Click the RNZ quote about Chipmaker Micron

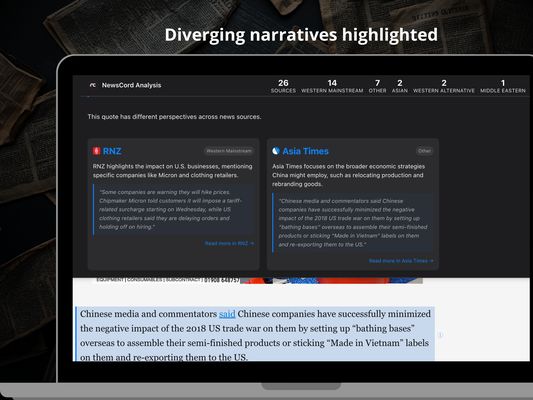(x=173, y=209)
